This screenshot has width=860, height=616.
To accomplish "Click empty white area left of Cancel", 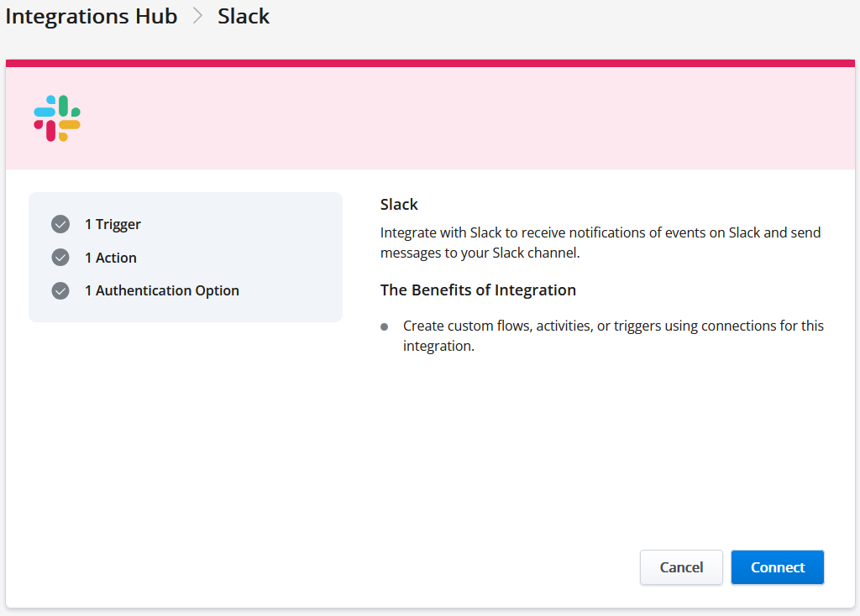I will click(336, 567).
